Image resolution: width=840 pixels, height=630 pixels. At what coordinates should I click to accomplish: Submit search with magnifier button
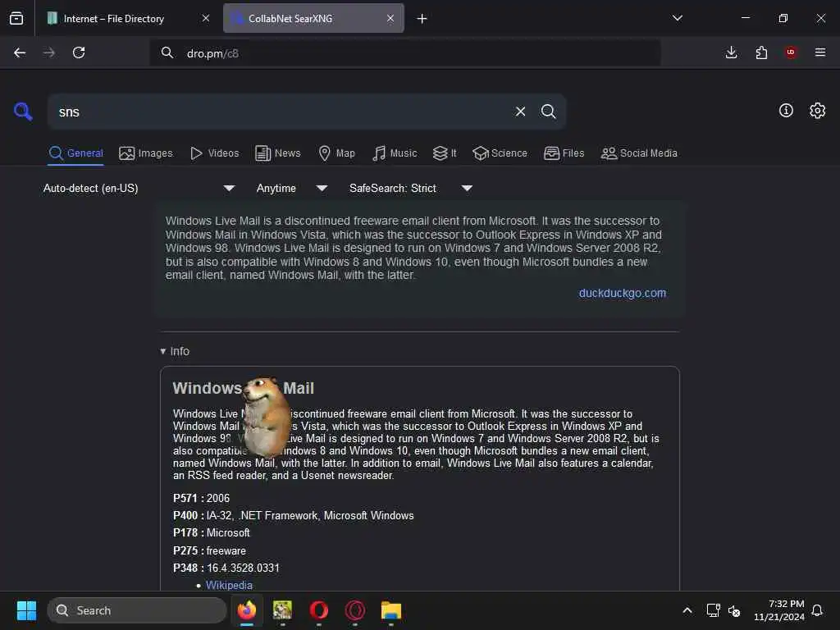click(x=548, y=112)
